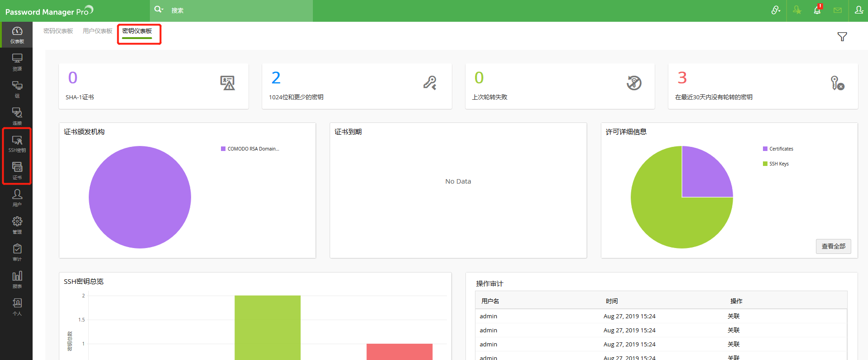Click the mail envelope icon in header
Image resolution: width=868 pixels, height=360 pixels.
click(838, 10)
